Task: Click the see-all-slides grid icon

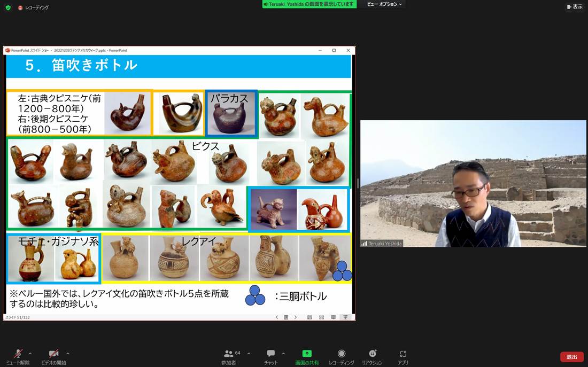Action: (x=321, y=317)
